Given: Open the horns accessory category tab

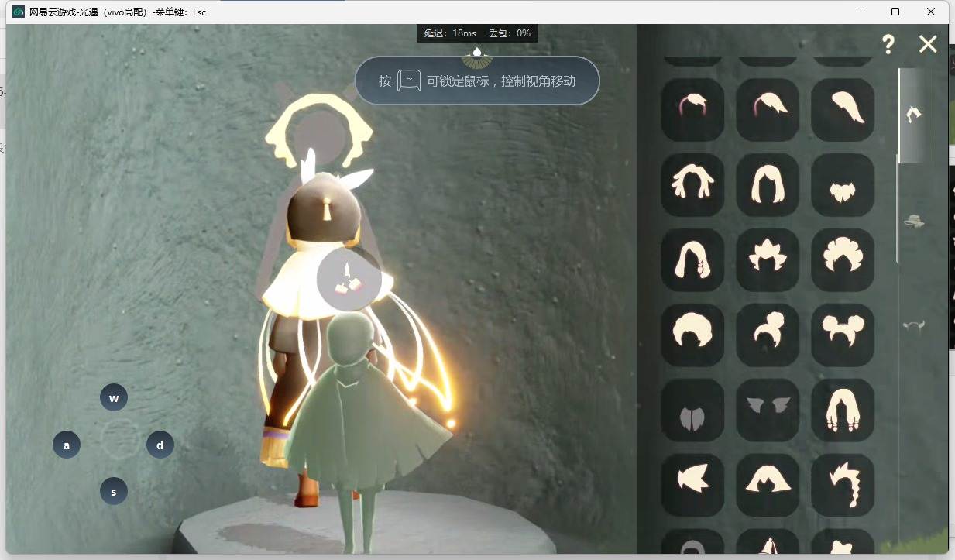Looking at the screenshot, I should (915, 325).
